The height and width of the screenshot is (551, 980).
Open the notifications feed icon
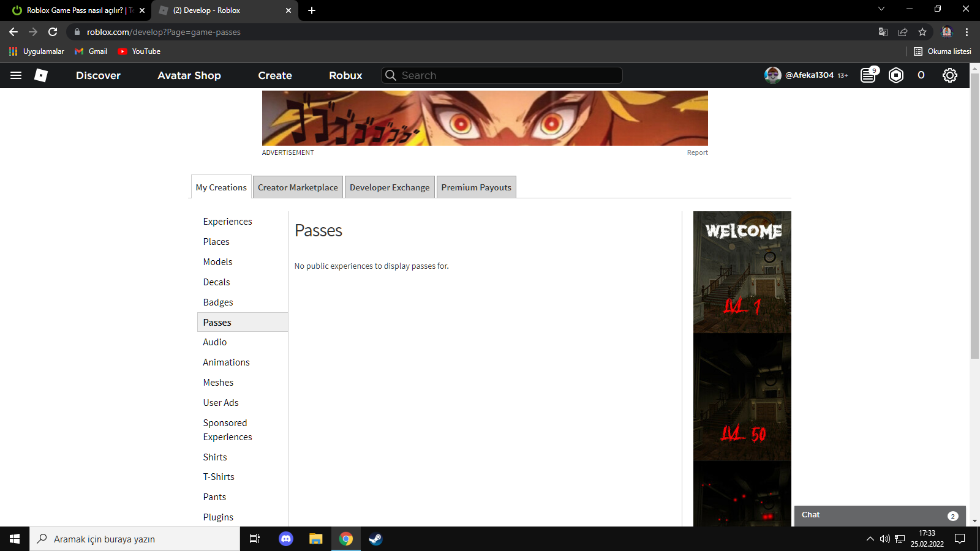coord(869,75)
